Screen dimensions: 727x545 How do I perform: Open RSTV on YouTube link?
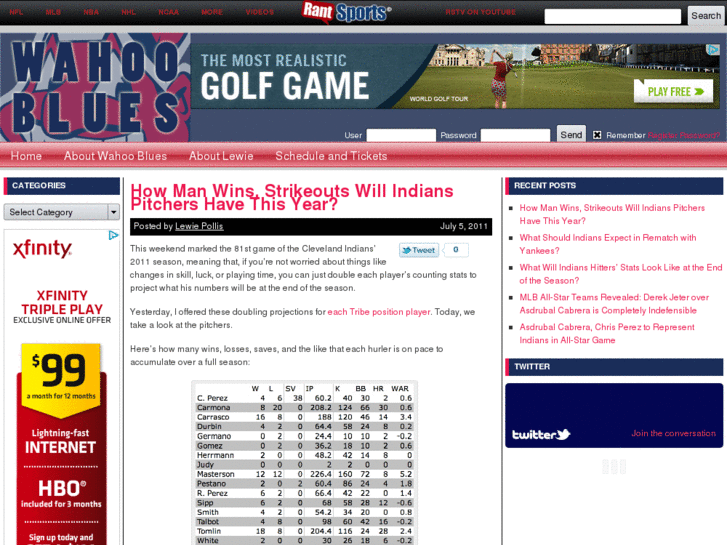click(x=481, y=12)
